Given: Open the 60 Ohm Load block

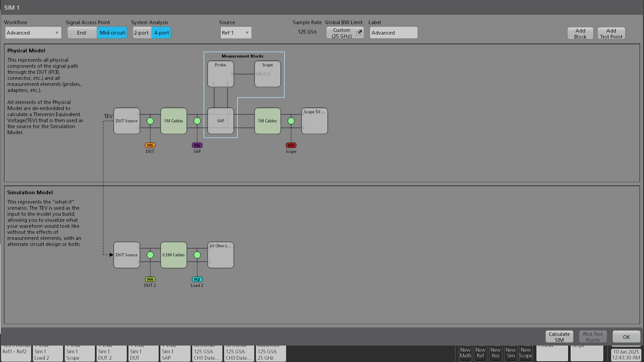Looking at the screenshot, I should point(220,255).
